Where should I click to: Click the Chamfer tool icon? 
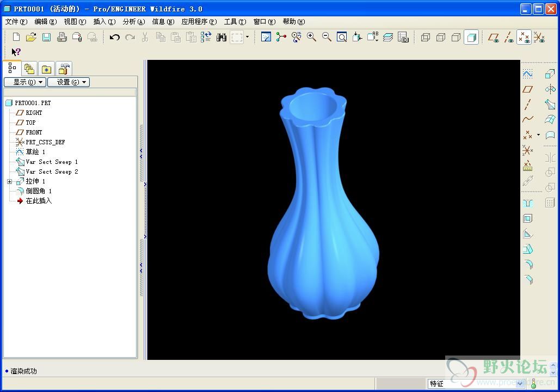[528, 279]
